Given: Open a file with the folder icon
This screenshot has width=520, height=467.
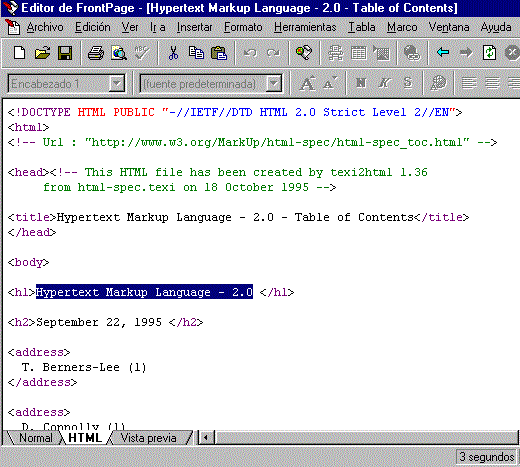Looking at the screenshot, I should pos(42,53).
